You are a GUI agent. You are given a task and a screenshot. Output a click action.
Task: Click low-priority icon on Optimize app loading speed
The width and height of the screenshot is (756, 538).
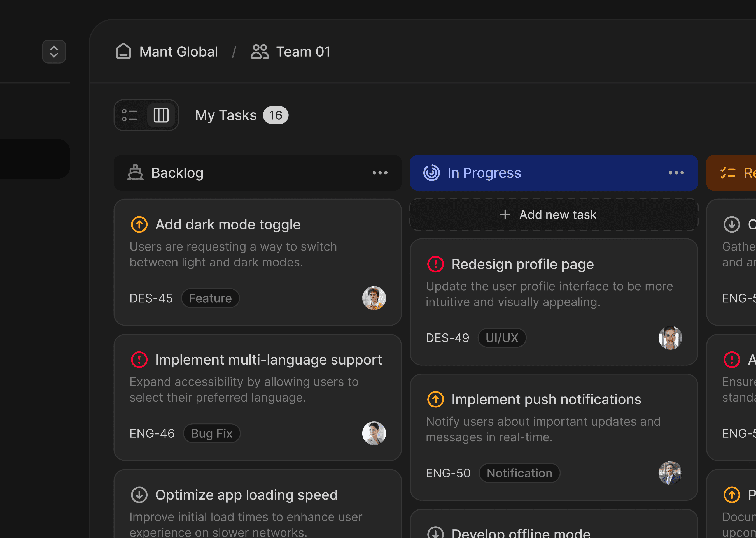pos(139,495)
